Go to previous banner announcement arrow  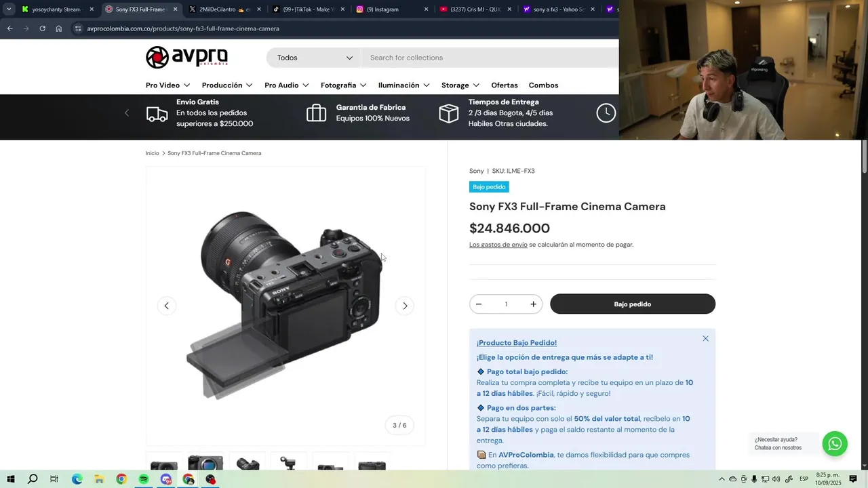(126, 113)
